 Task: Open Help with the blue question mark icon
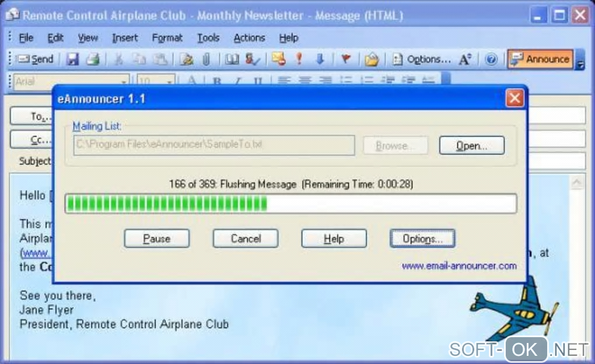(x=491, y=60)
